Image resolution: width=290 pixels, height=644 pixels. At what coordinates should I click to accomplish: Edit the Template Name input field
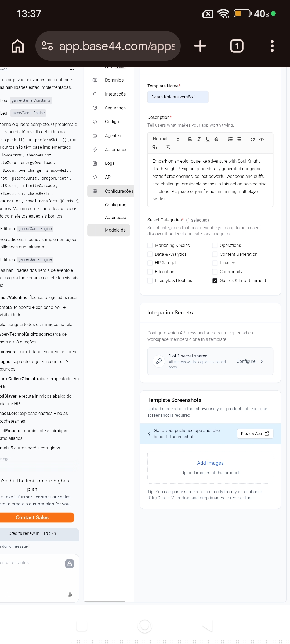point(178,97)
